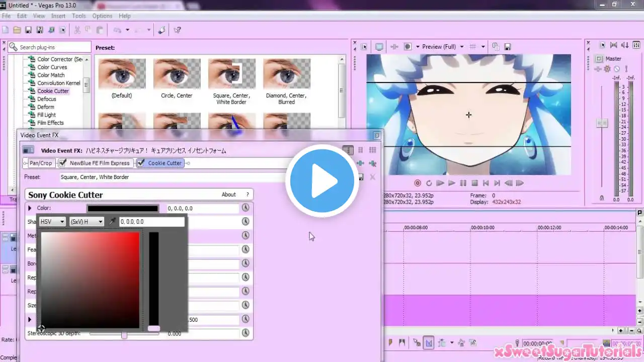The image size is (644, 362).
Task: Click the Pan/Crop button in FX chain
Action: [40, 163]
